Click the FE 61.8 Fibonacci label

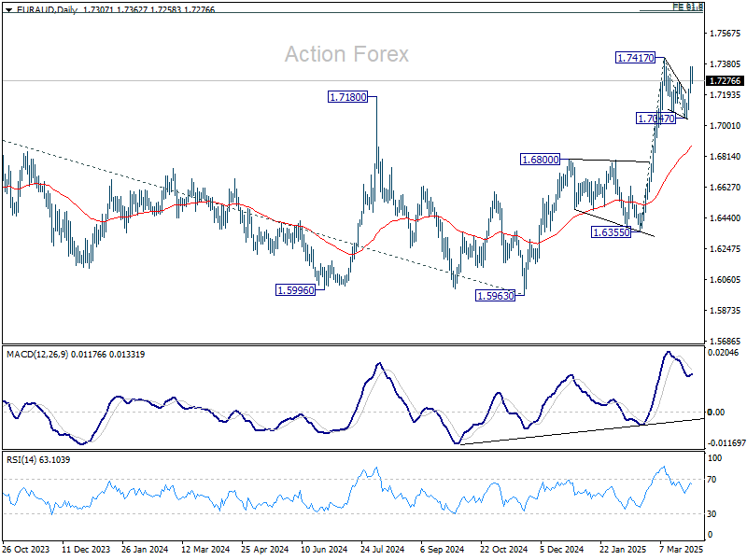tap(687, 7)
